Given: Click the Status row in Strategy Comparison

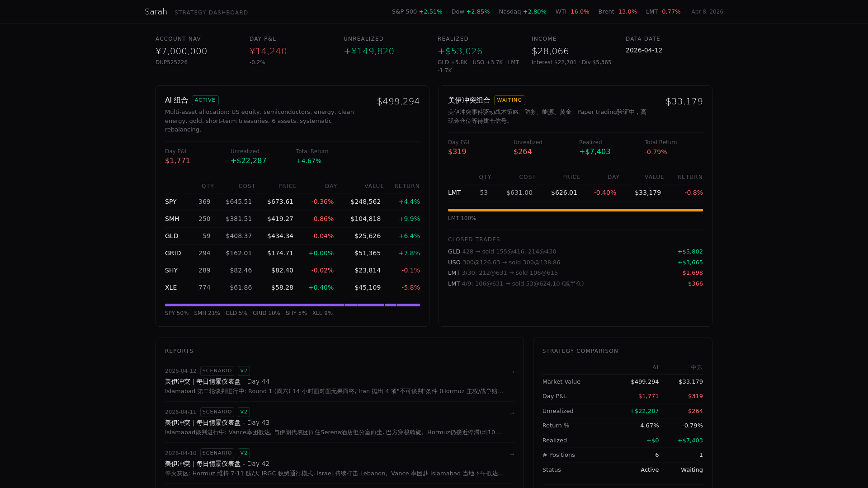Looking at the screenshot, I should tap(623, 470).
